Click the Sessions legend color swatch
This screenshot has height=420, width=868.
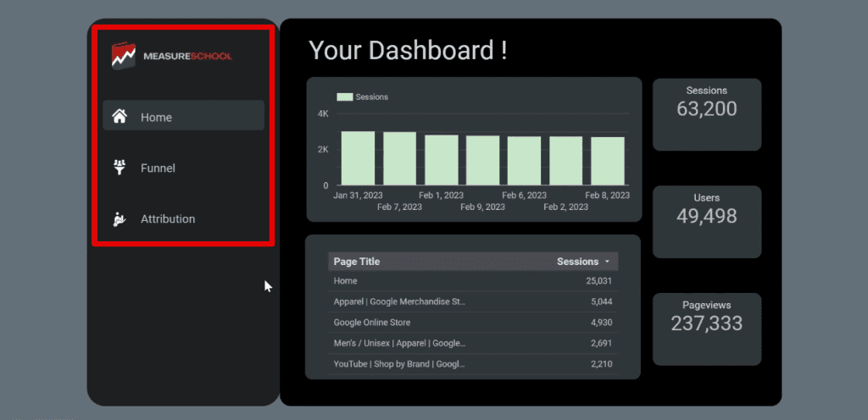click(345, 97)
